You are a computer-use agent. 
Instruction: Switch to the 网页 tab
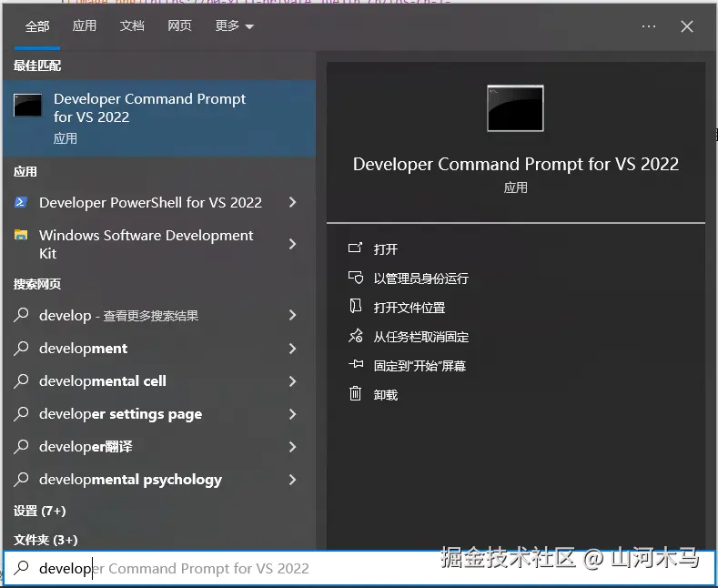coord(179,25)
